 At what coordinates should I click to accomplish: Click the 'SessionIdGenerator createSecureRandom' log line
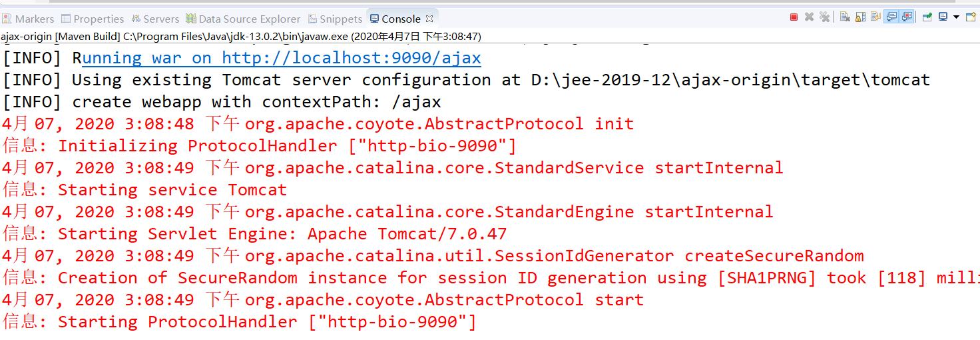(x=433, y=256)
